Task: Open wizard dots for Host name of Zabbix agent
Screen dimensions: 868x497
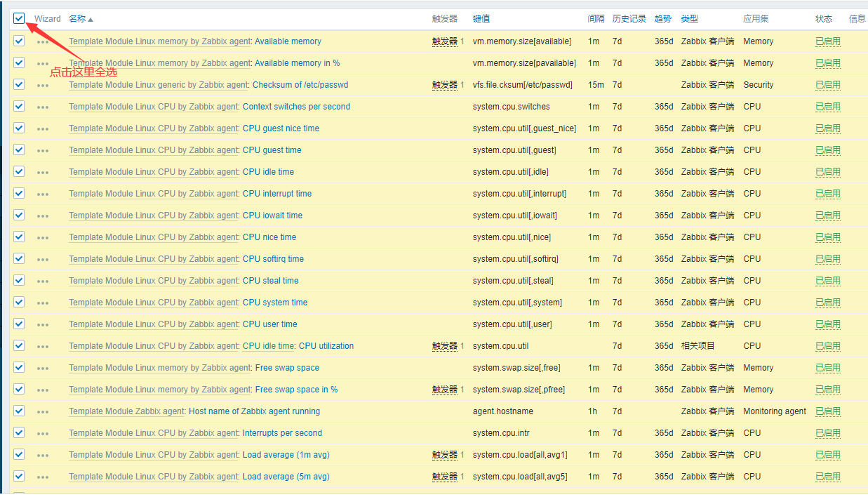Action: pos(43,411)
